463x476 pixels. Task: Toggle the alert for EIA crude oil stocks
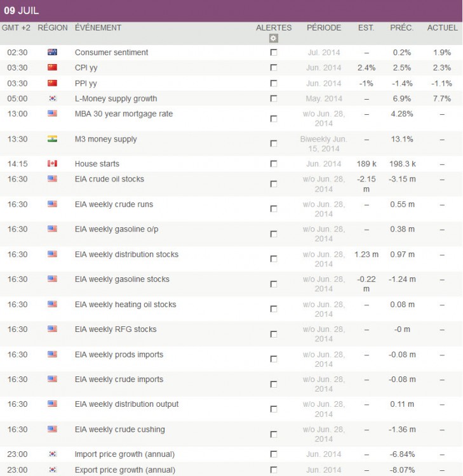(274, 184)
